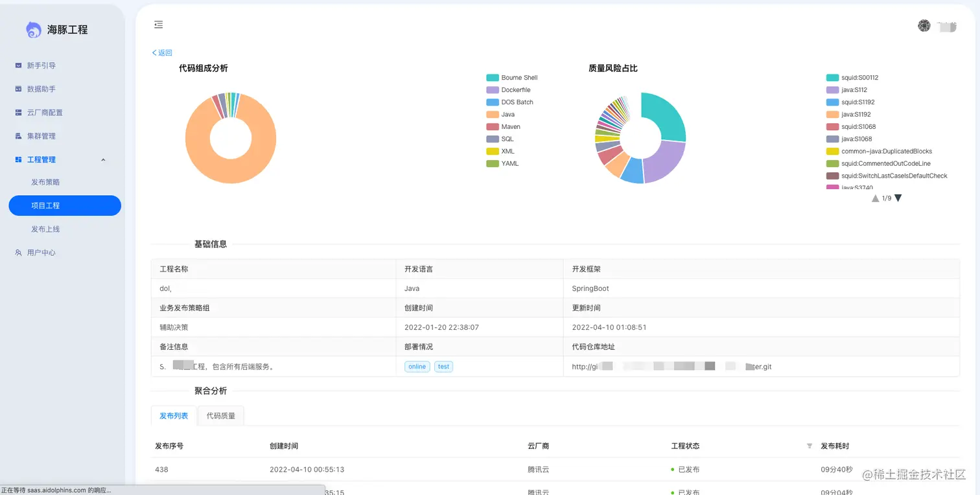Screen dimensions: 980x495
Task: Open 用户中心 in the sidebar
Action: coord(41,253)
